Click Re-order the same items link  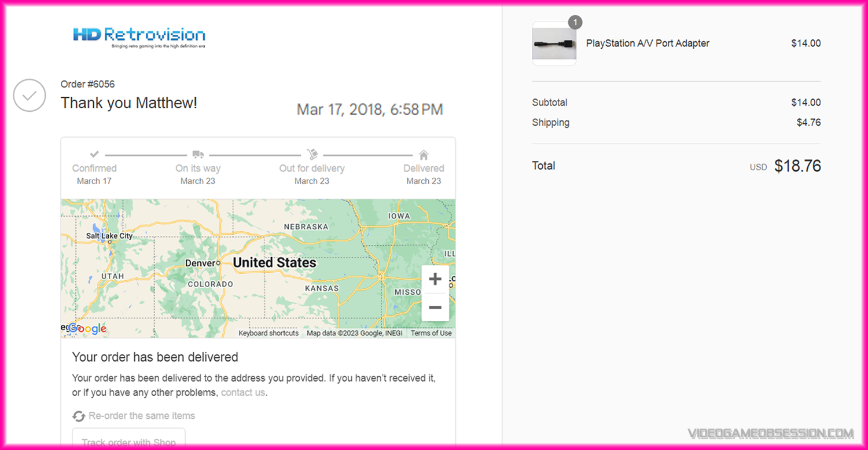[x=142, y=416]
